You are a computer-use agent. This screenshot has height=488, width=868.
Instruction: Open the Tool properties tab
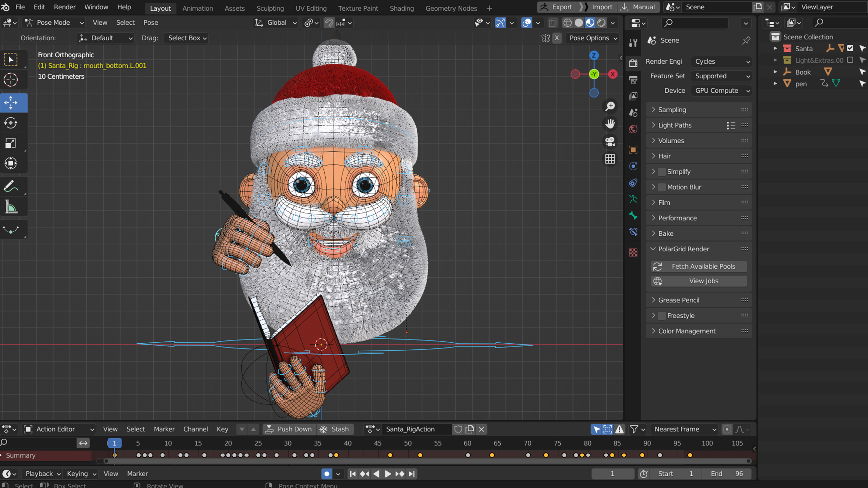coord(633,43)
